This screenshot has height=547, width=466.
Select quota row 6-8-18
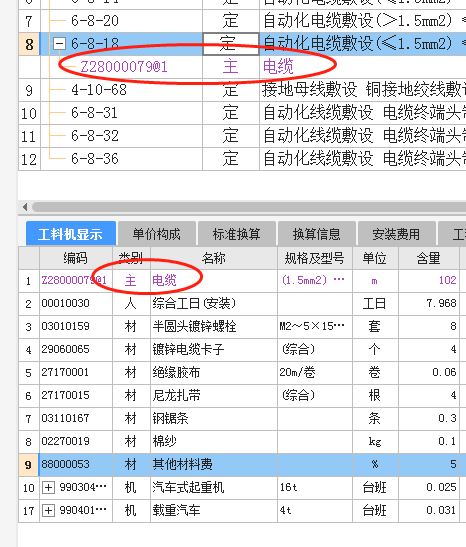tap(242, 44)
